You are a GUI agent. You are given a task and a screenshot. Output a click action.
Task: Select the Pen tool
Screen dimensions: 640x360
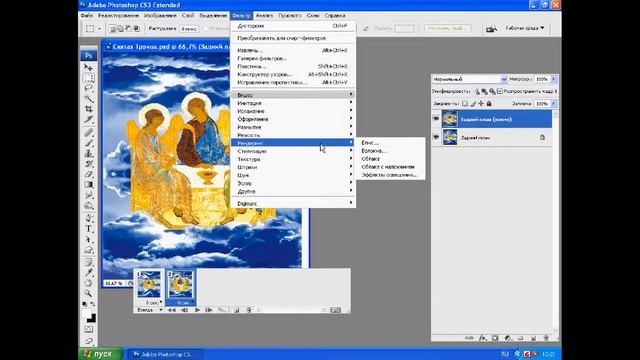click(89, 218)
